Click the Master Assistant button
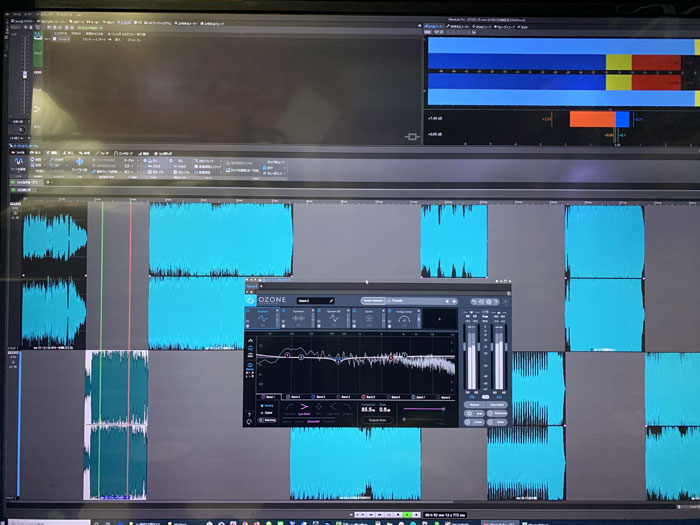This screenshot has height=525, width=700. pos(373,300)
